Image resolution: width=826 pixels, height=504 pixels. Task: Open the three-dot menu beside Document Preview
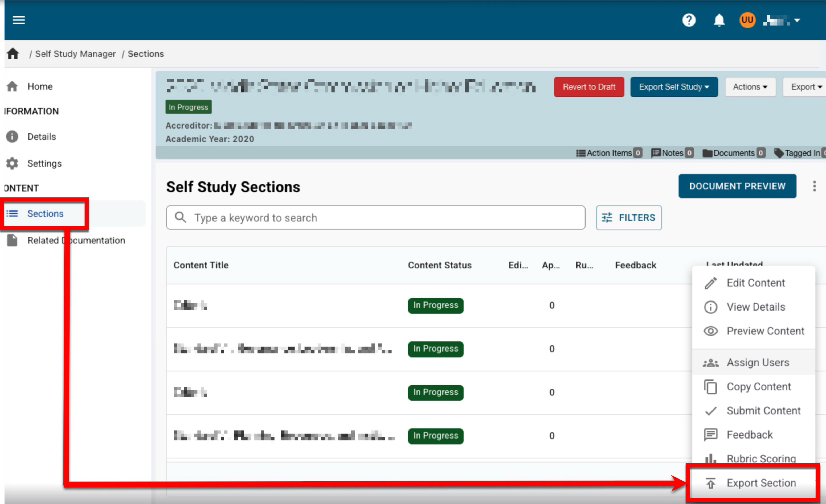(814, 186)
